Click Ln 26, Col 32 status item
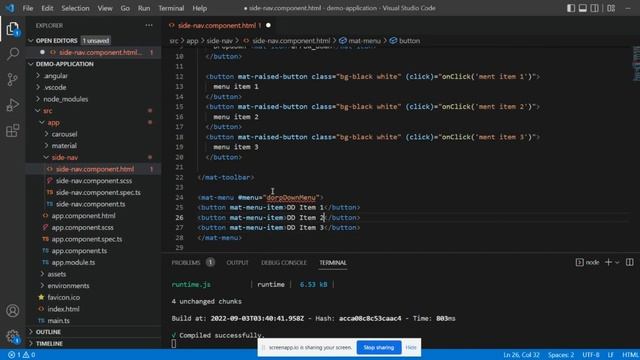Image resolution: width=640 pixels, height=360 pixels. [521, 355]
